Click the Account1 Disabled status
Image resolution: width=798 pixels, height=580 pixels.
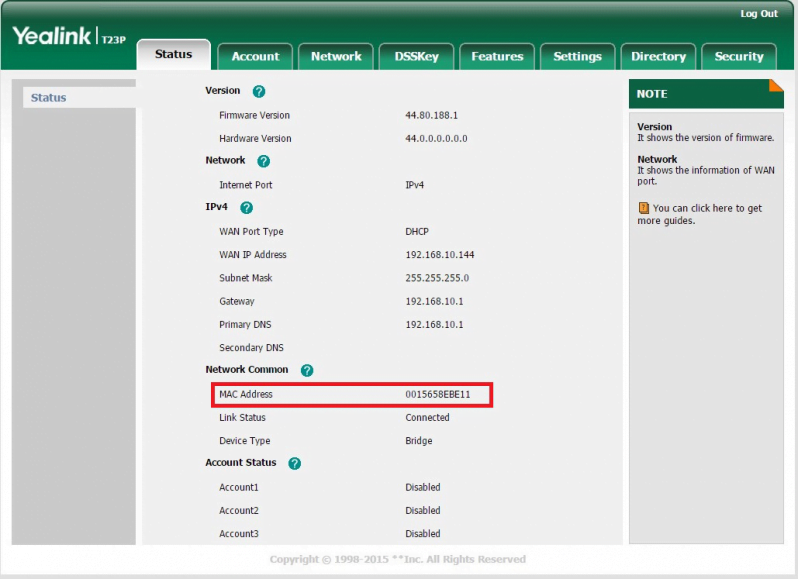[422, 487]
